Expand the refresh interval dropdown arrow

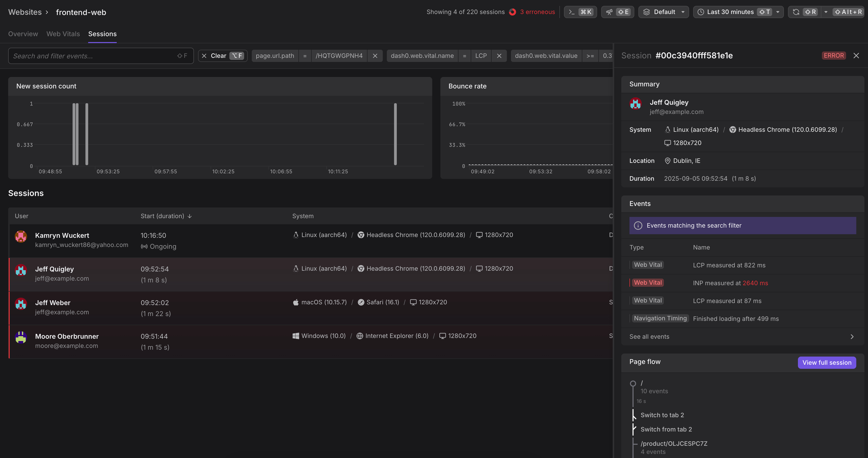point(826,12)
